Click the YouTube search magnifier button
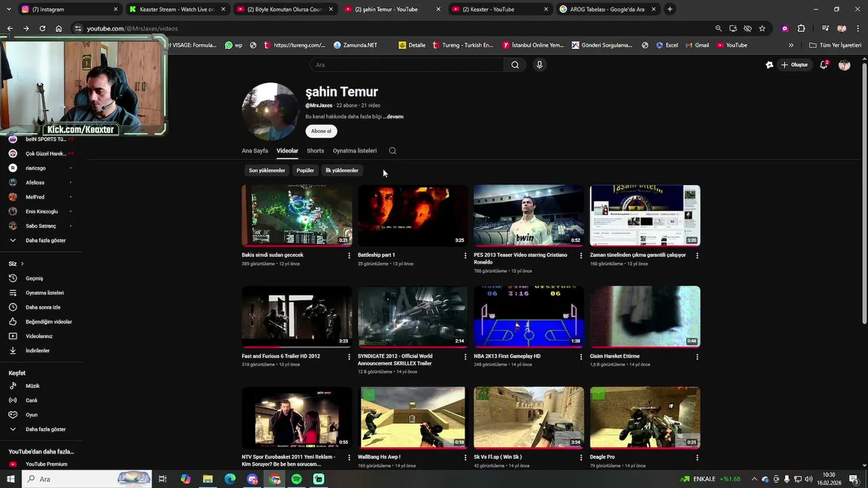This screenshot has height=488, width=868. [x=515, y=65]
